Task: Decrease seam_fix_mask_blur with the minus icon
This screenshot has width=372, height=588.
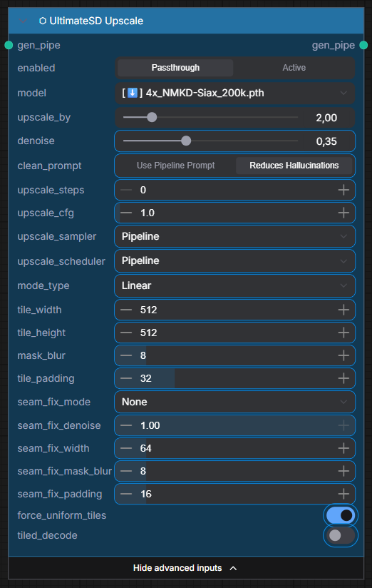Action: 126,472
